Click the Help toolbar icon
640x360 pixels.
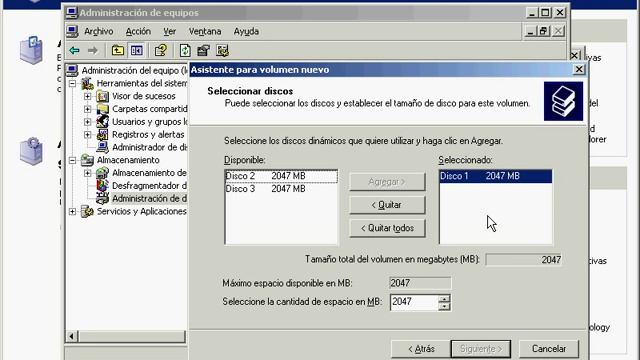click(x=161, y=50)
